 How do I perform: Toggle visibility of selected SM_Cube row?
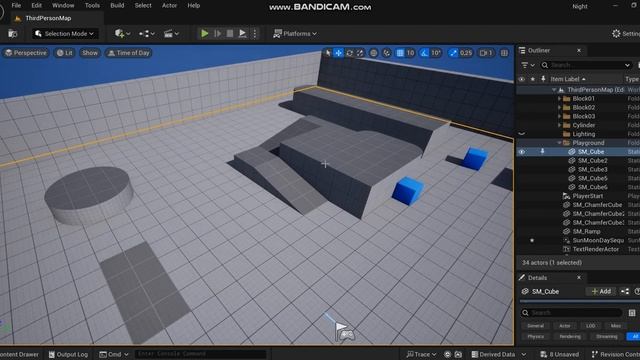point(522,152)
